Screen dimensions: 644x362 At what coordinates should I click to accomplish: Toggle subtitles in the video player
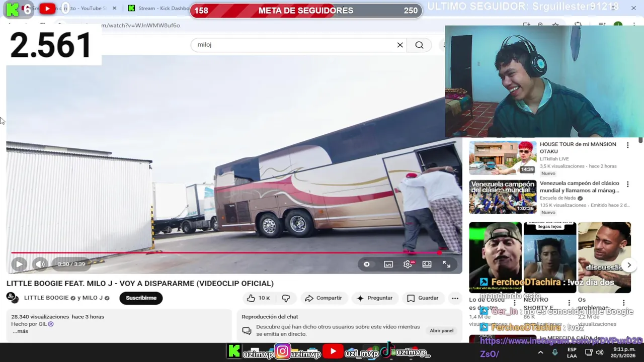tap(388, 264)
